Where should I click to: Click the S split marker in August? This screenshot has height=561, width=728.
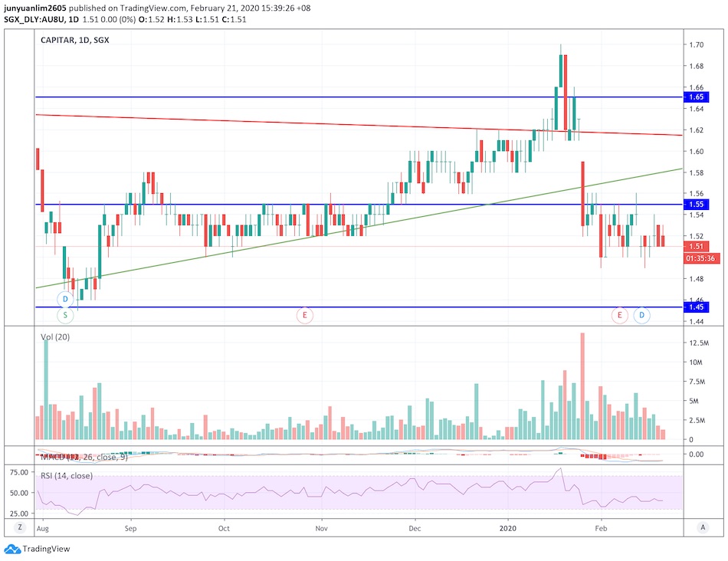point(65,315)
